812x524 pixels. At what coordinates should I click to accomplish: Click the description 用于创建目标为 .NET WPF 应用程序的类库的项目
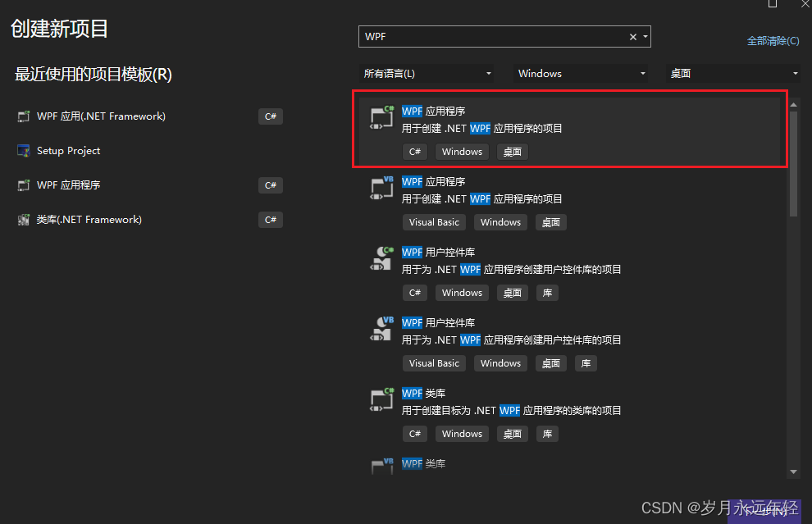pyautogui.click(x=511, y=411)
